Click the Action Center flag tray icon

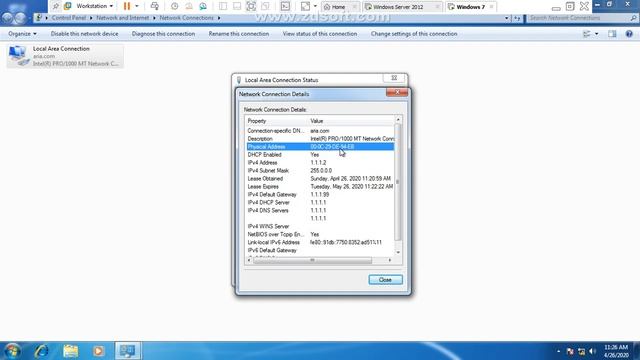(x=570, y=351)
